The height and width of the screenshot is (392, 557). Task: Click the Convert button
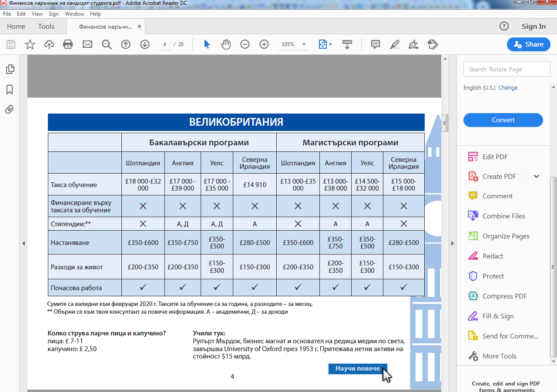click(503, 120)
